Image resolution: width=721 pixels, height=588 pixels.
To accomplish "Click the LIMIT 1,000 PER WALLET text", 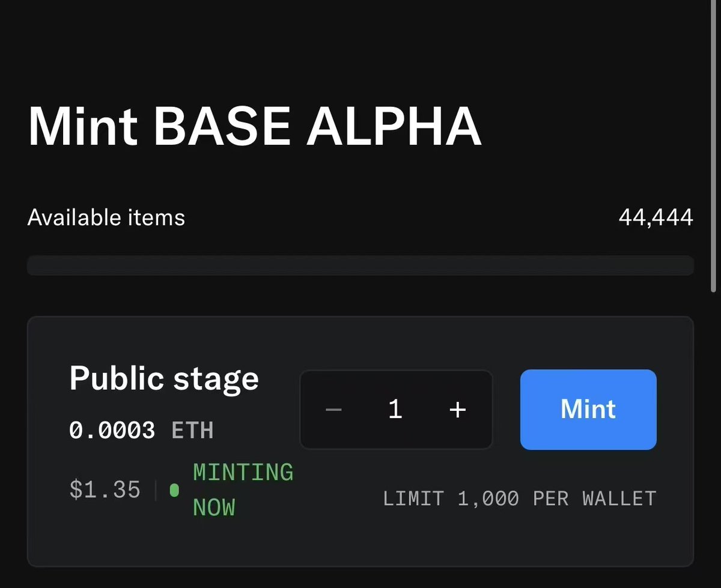I will click(519, 499).
